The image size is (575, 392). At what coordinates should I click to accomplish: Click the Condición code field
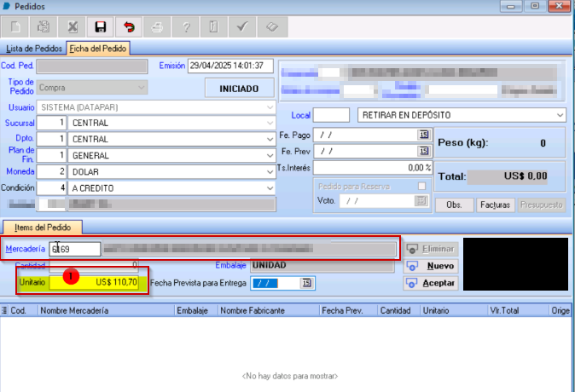[x=51, y=188]
